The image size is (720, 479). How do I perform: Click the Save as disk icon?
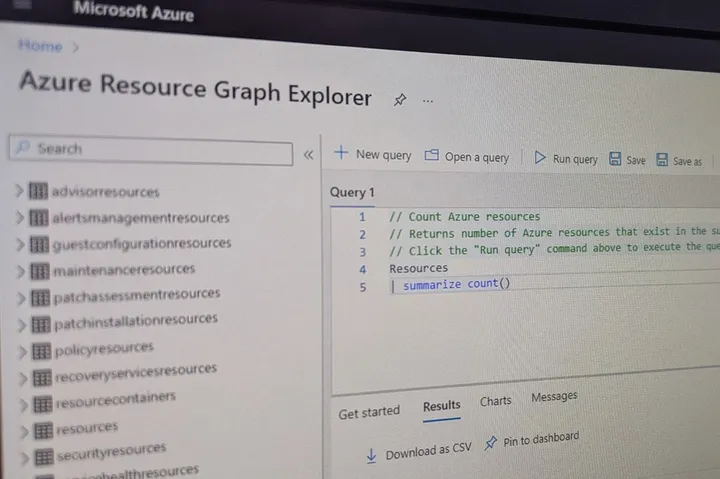pos(662,159)
